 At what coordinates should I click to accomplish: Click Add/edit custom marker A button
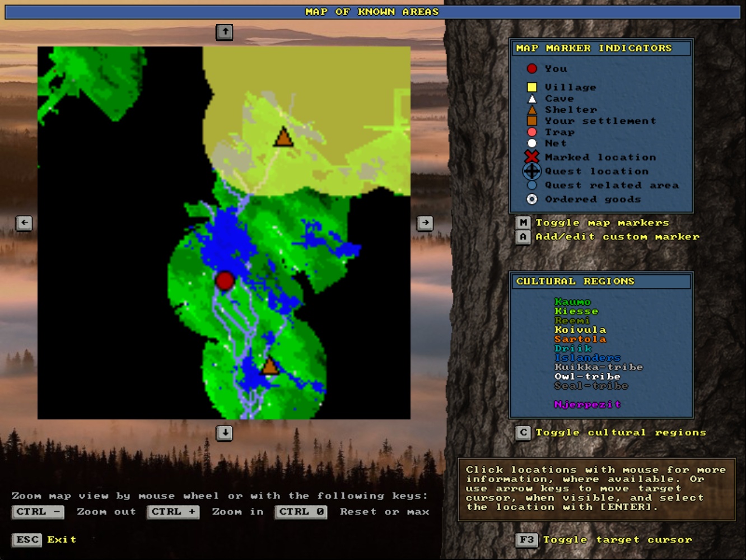click(x=523, y=237)
